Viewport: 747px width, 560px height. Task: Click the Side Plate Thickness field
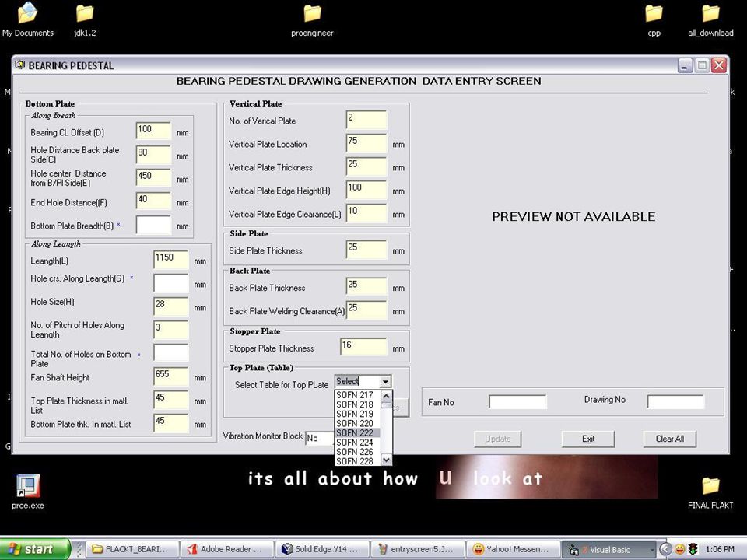coord(366,250)
